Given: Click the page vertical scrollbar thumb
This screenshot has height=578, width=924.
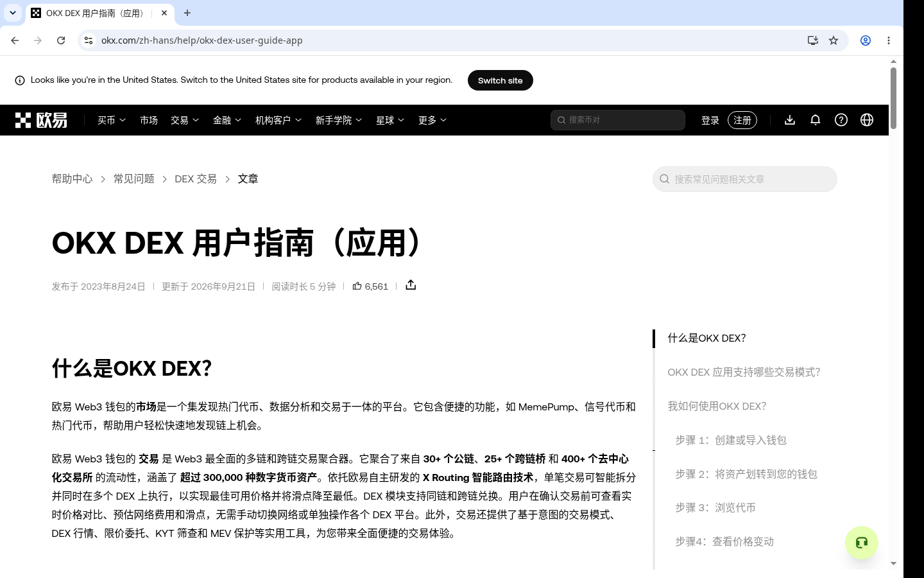Looking at the screenshot, I should coord(893,98).
